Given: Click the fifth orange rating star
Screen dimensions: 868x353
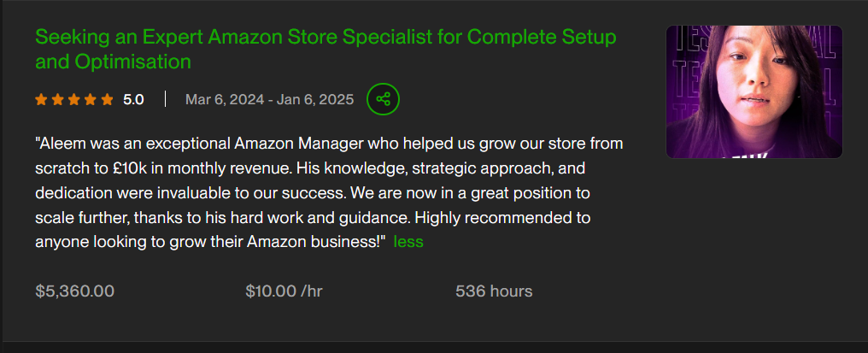Looking at the screenshot, I should [x=107, y=99].
